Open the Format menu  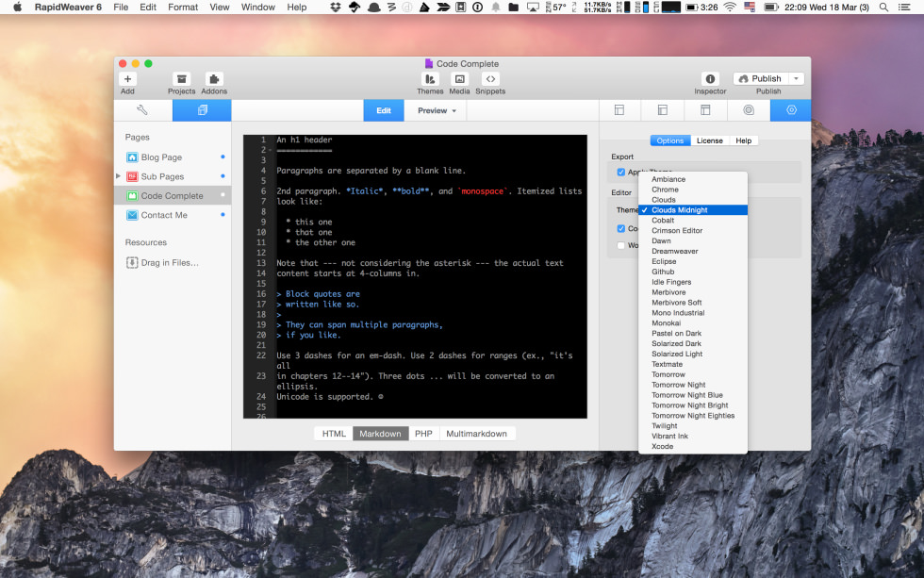pos(183,7)
